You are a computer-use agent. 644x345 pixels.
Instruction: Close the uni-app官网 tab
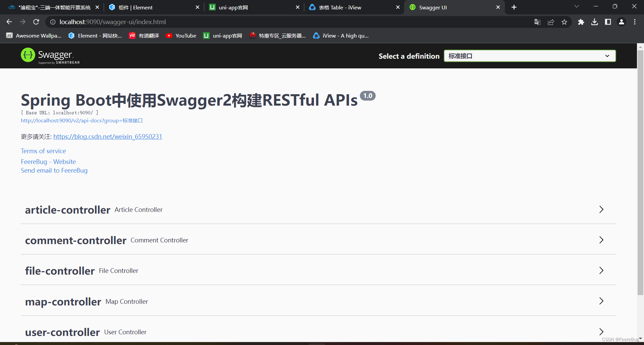click(x=297, y=7)
